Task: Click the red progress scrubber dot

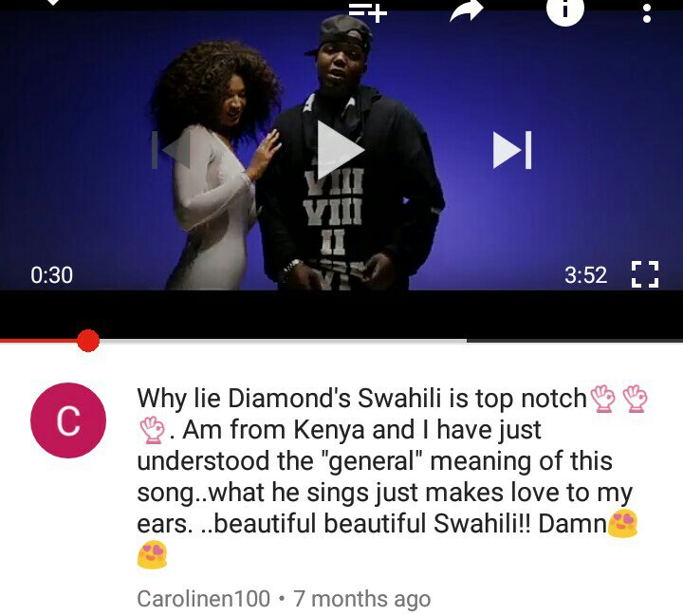Action: click(x=88, y=341)
